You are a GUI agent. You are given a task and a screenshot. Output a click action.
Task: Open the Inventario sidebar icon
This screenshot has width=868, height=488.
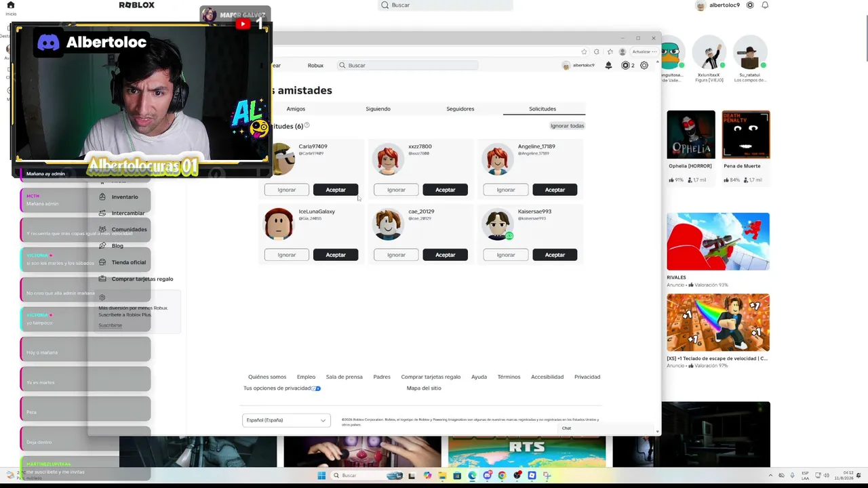(102, 197)
